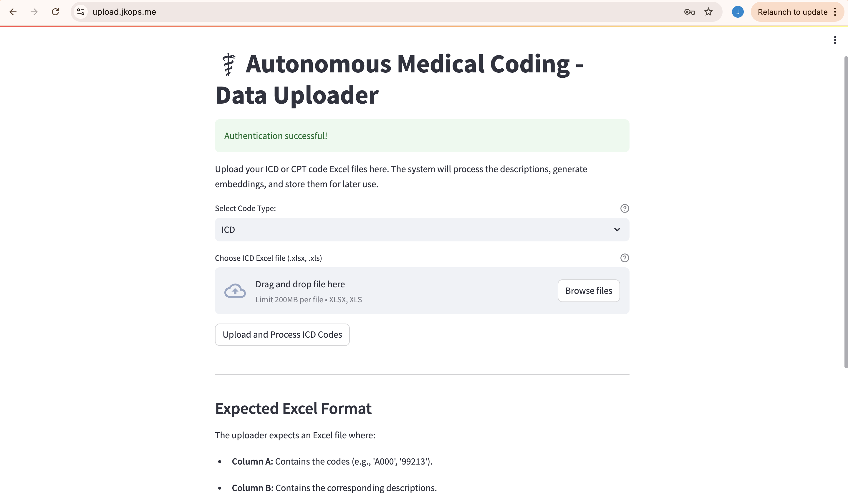The image size is (848, 504).
Task: Click help icon beside Select Code Type
Action: [624, 208]
